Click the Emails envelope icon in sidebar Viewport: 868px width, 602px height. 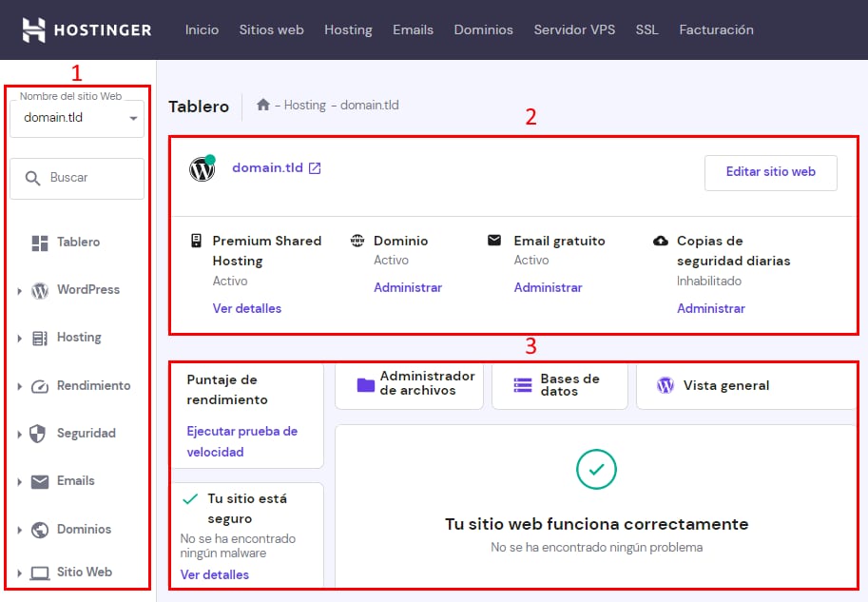[39, 481]
